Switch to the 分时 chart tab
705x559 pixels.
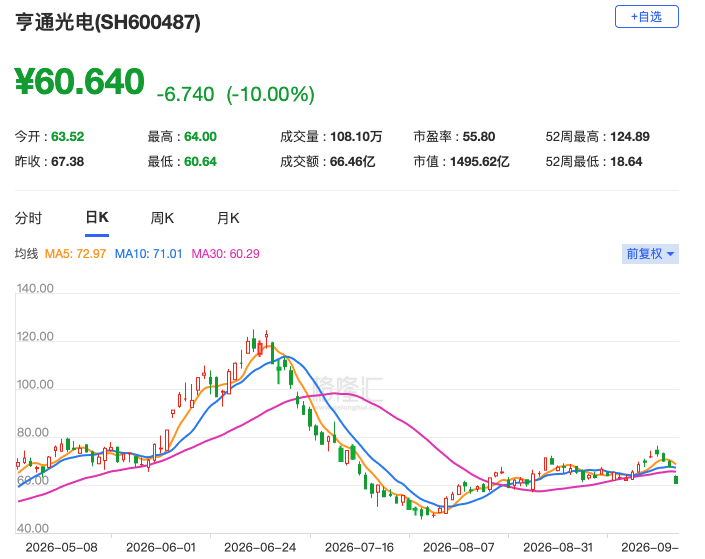click(28, 218)
